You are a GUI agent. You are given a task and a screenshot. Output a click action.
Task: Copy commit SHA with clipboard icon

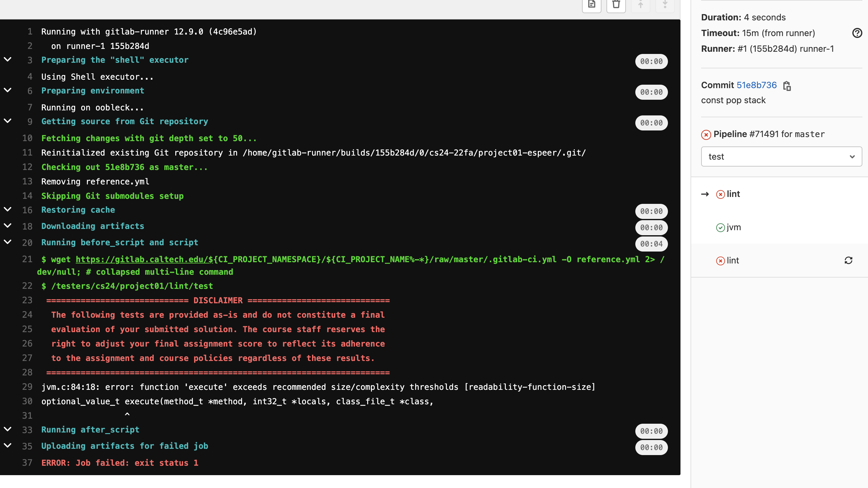(787, 86)
